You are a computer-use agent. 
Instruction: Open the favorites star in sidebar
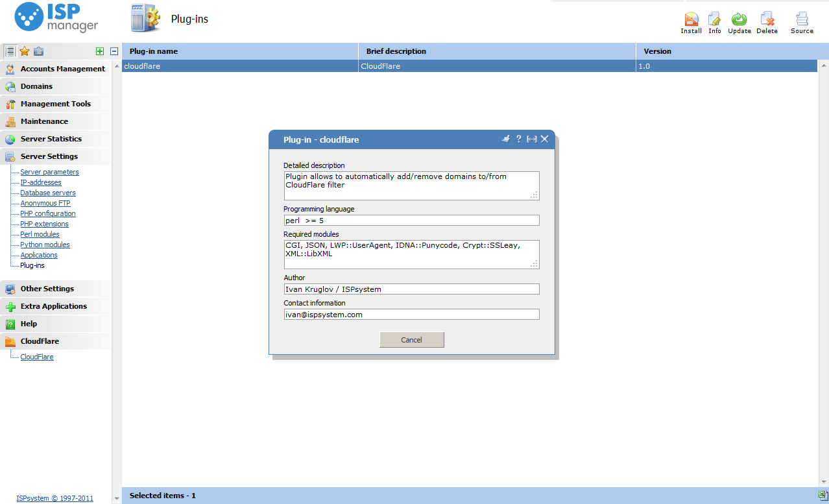click(25, 51)
